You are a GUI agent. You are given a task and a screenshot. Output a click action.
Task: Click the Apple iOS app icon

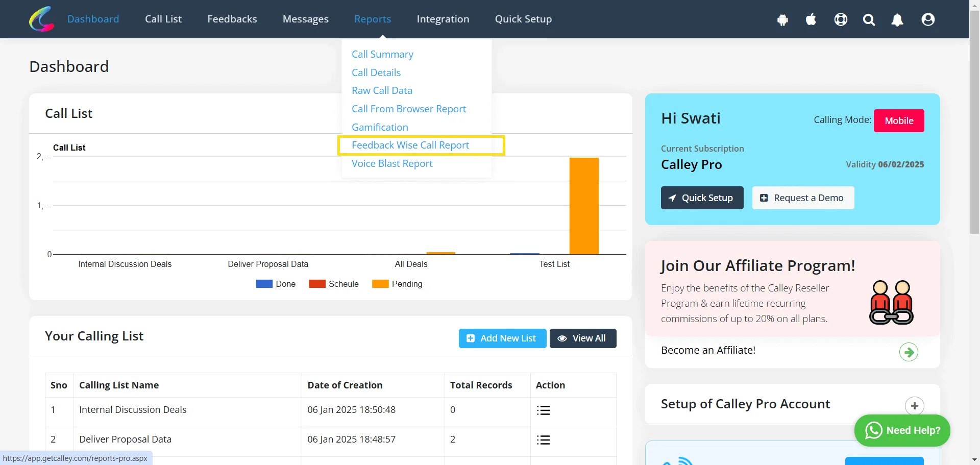pyautogui.click(x=811, y=19)
